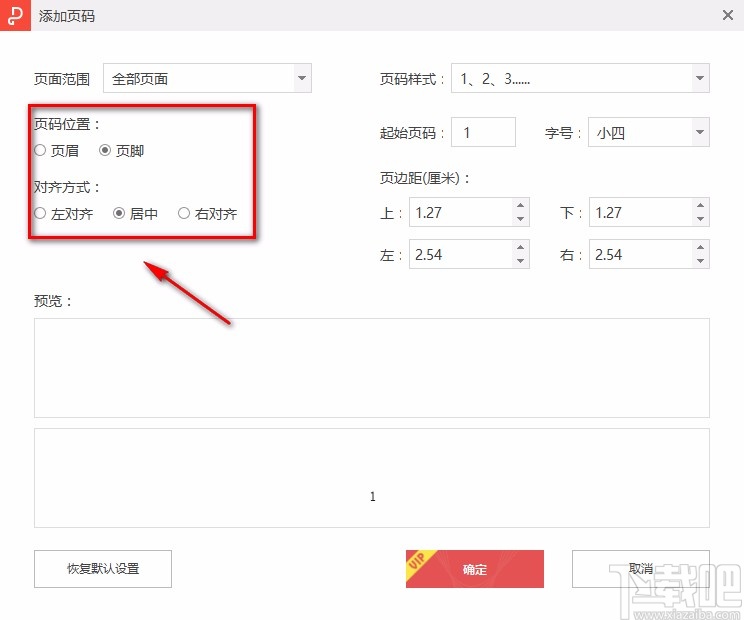Image resolution: width=744 pixels, height=620 pixels.
Task: Click the 恢复默认设置 button
Action: pyautogui.click(x=103, y=569)
